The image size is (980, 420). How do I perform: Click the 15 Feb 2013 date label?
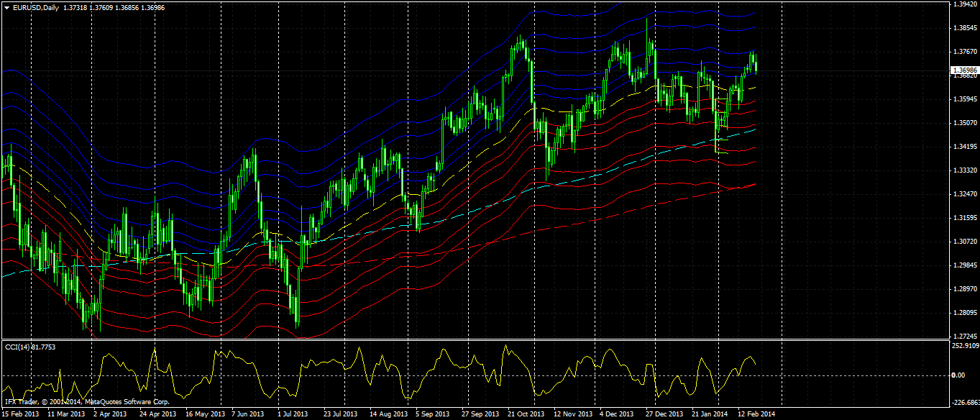20,414
